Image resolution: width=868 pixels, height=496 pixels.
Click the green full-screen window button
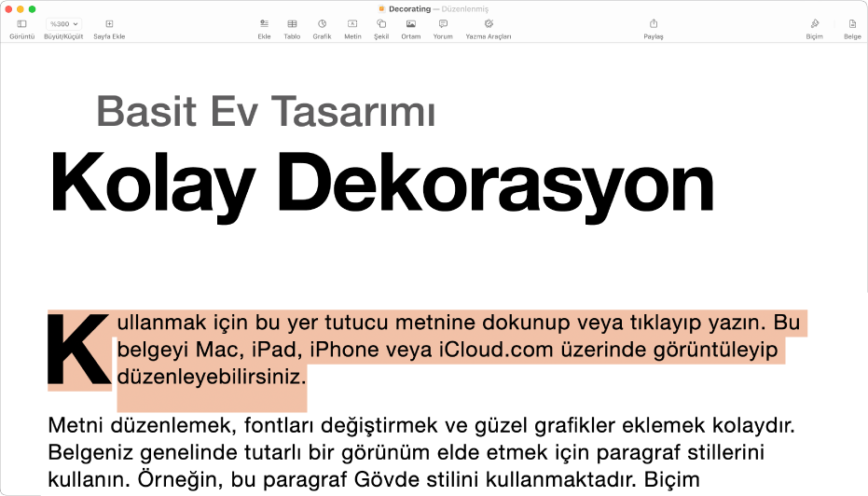[32, 9]
